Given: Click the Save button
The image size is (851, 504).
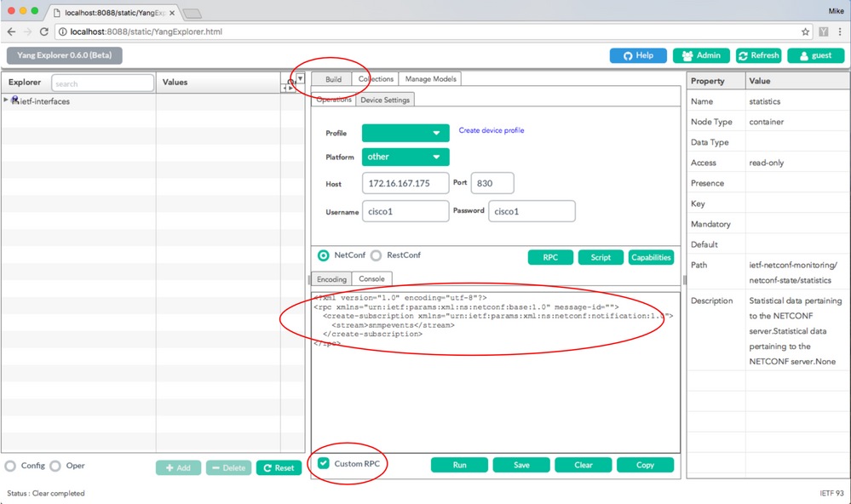Looking at the screenshot, I should pos(521,465).
